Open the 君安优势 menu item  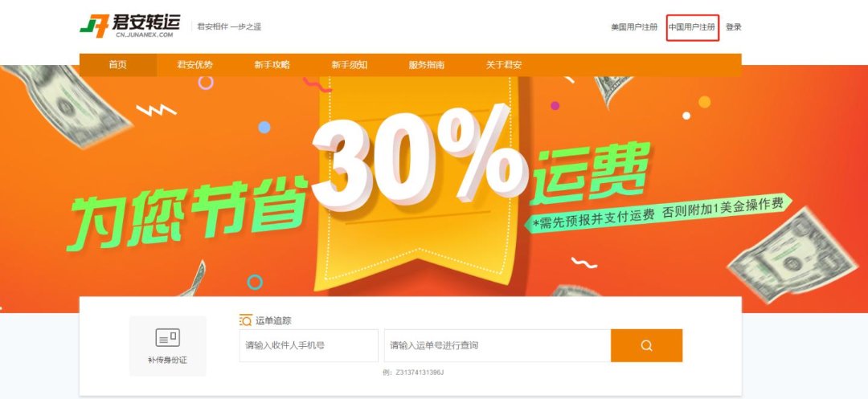coord(194,65)
